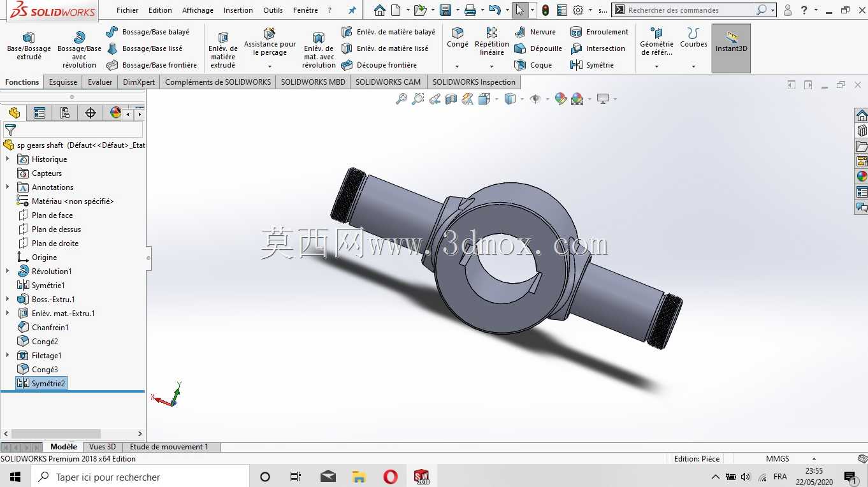The width and height of the screenshot is (868, 487).
Task: Click Matériau <non spécifié> entry
Action: 66,201
